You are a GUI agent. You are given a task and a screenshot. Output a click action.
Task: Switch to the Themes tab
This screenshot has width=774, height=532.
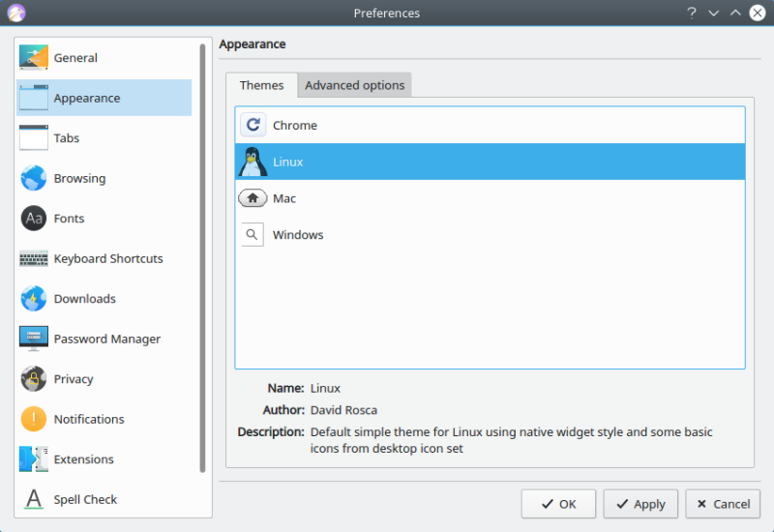point(261,85)
